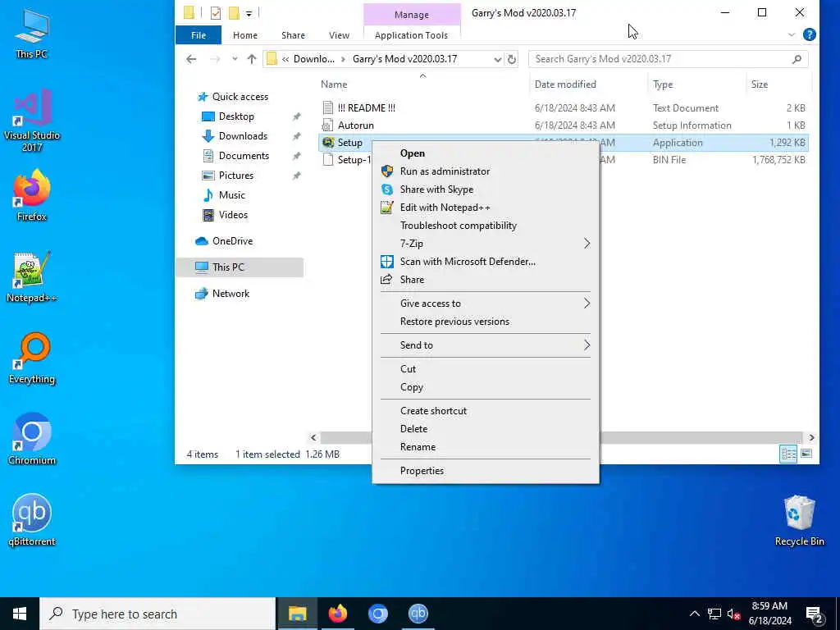
Task: Select the !!! README !!! file
Action: (366, 107)
